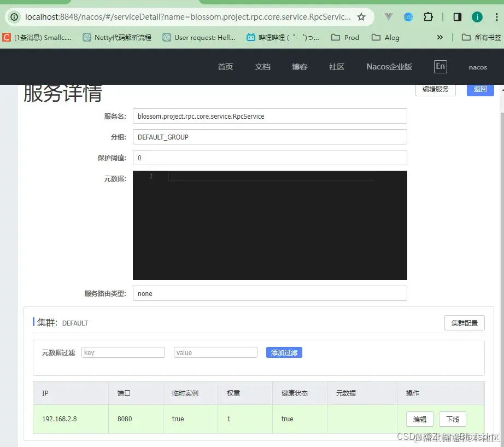Screen dimensions: 504x447
Task: Take instance 192.168.2.8 offline via 下线
Action: pyautogui.click(x=452, y=419)
